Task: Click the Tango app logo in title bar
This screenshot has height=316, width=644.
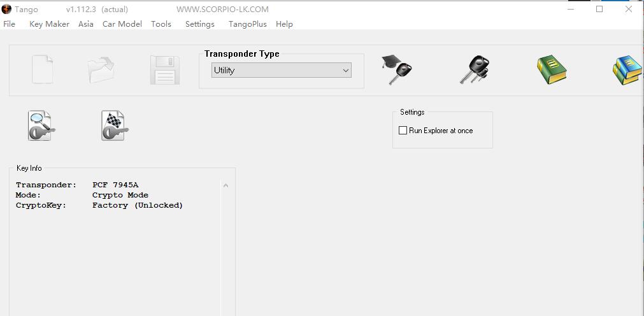Action: click(x=6, y=9)
